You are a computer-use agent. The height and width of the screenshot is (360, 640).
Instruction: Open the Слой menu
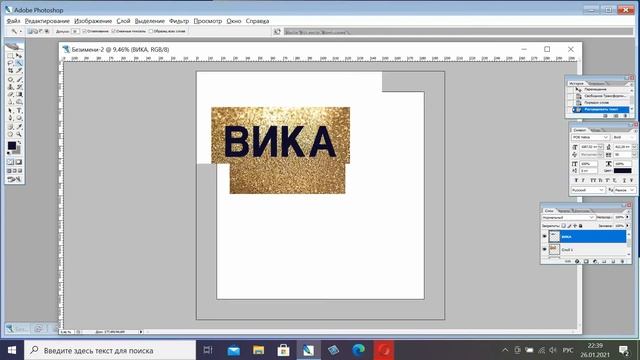tap(123, 21)
